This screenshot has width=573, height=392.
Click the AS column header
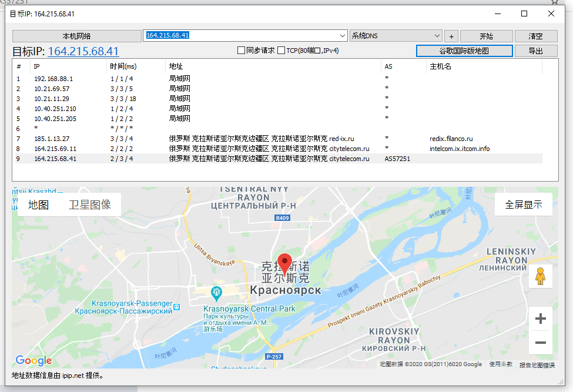click(404, 66)
